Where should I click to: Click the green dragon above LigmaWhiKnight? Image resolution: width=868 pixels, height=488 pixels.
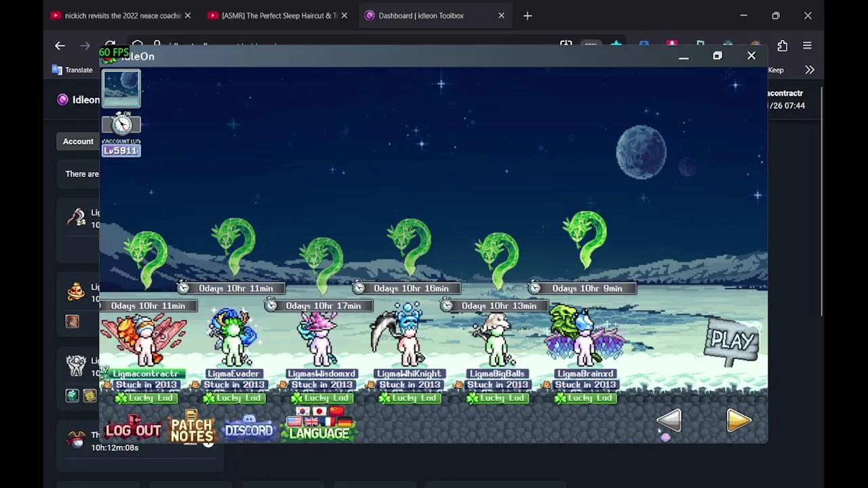point(410,245)
